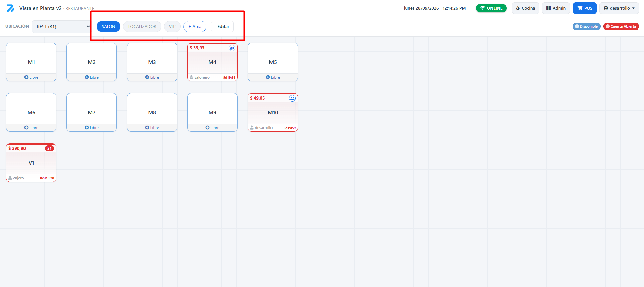Add a new area with + Área
The image size is (644, 287).
click(195, 26)
